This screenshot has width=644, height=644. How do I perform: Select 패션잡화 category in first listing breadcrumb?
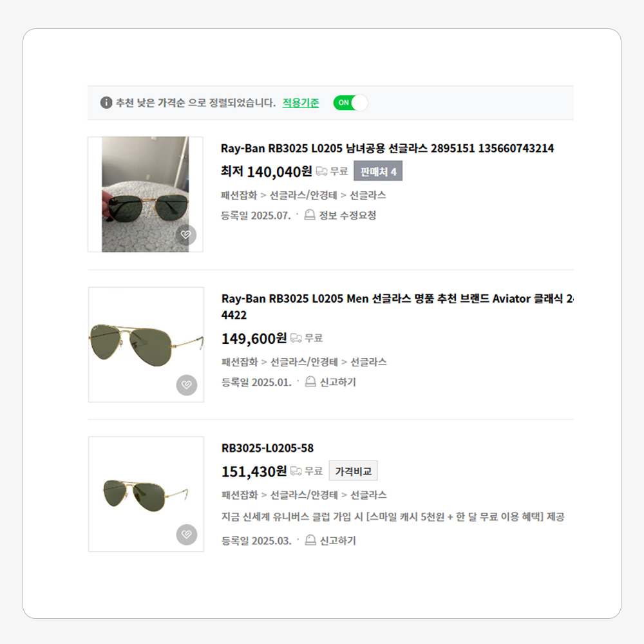(x=239, y=195)
